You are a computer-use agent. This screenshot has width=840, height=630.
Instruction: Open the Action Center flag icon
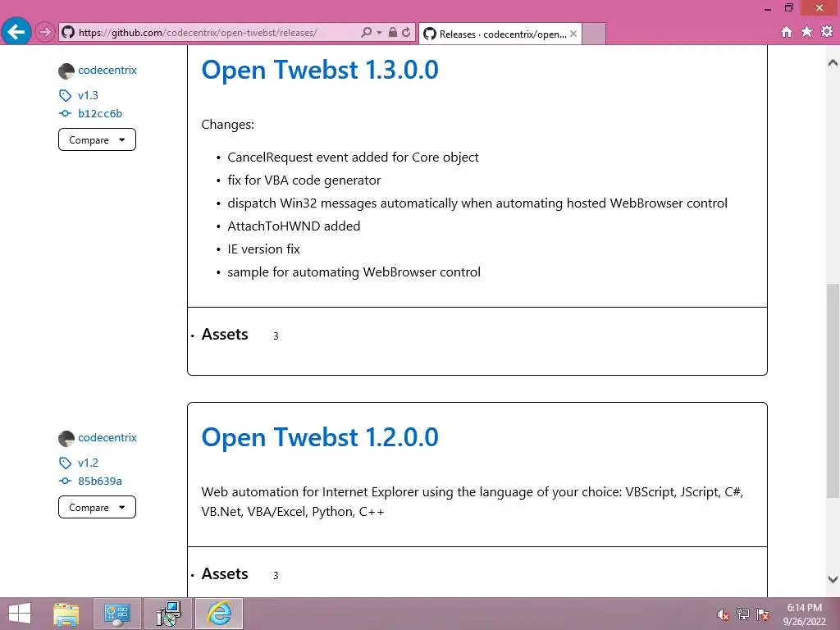click(763, 614)
